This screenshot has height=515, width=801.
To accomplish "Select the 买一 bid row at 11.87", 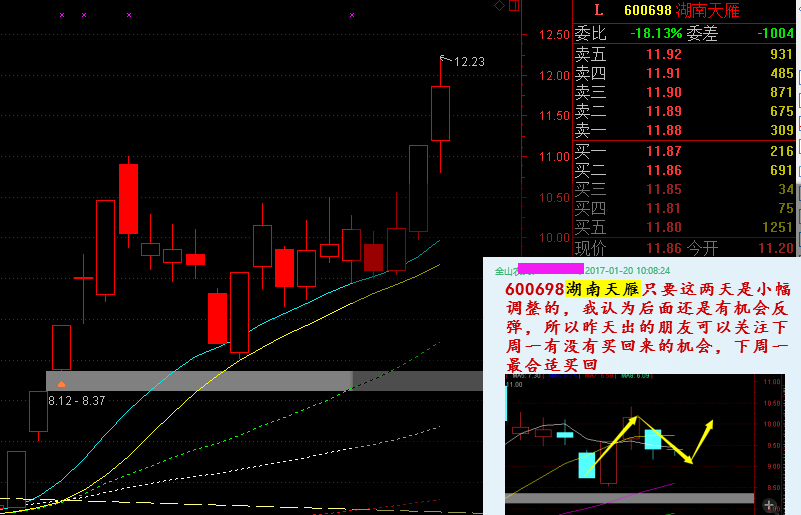I will (686, 152).
